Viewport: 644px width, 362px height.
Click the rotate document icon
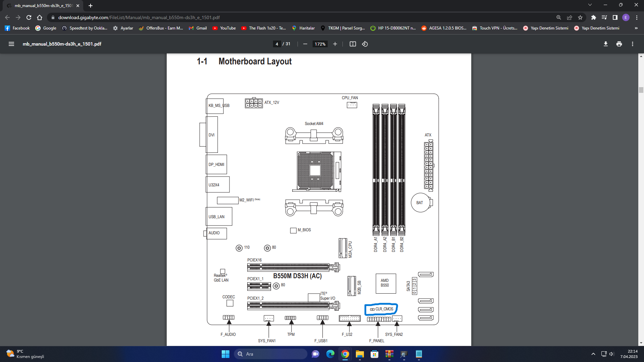pos(365,44)
